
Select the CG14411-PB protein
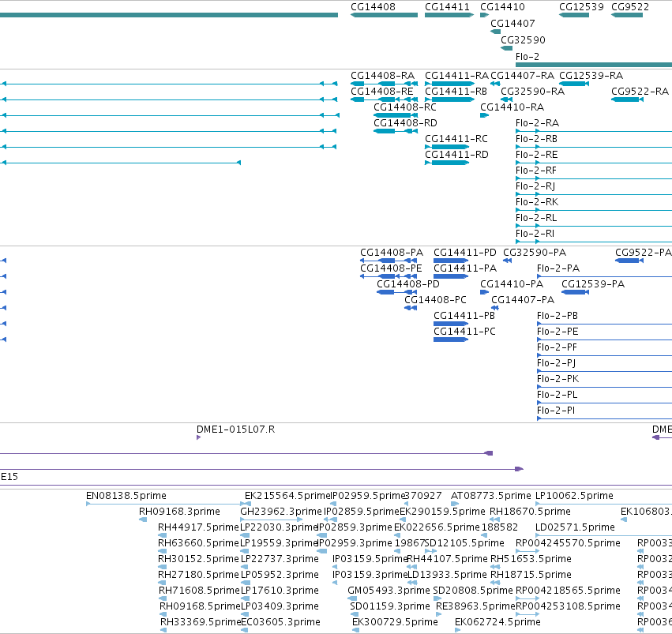tap(464, 316)
